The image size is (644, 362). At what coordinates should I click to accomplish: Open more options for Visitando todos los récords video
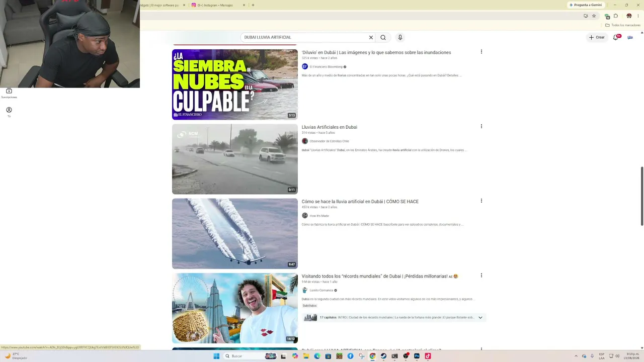(481, 275)
